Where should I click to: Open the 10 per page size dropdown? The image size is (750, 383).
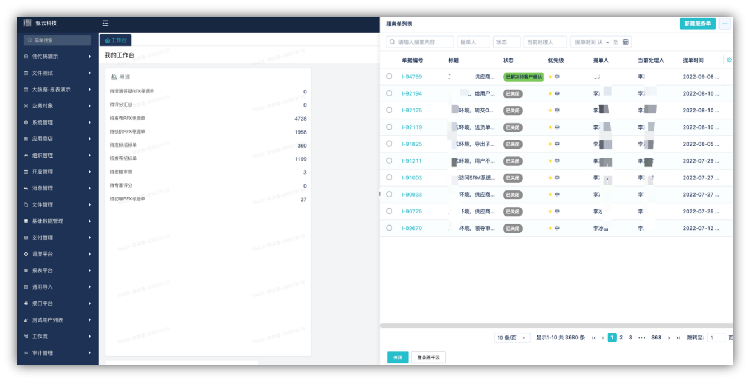pos(512,338)
